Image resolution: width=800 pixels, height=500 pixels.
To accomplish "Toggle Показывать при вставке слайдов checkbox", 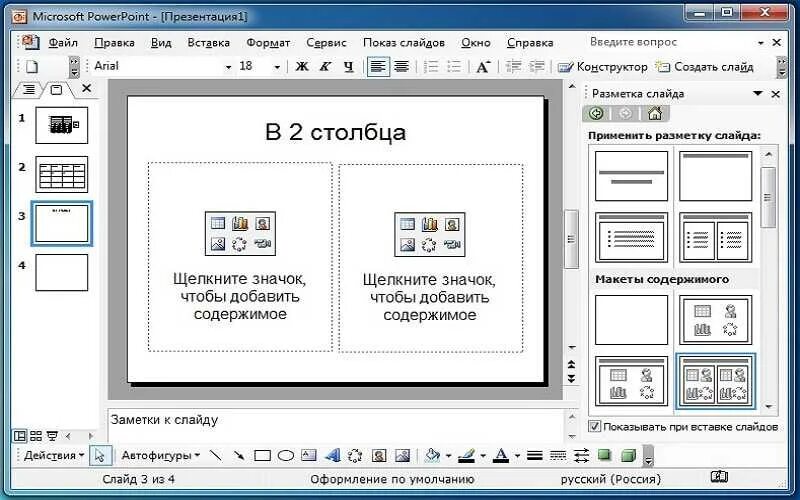I will click(594, 427).
